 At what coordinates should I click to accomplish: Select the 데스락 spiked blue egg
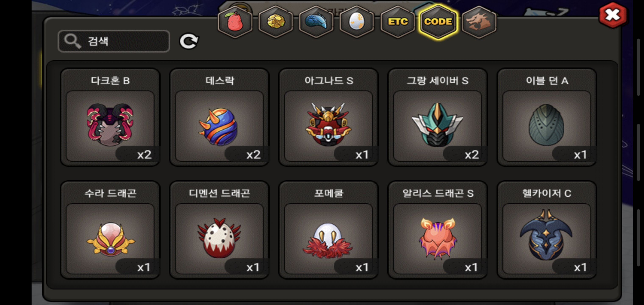219,117
